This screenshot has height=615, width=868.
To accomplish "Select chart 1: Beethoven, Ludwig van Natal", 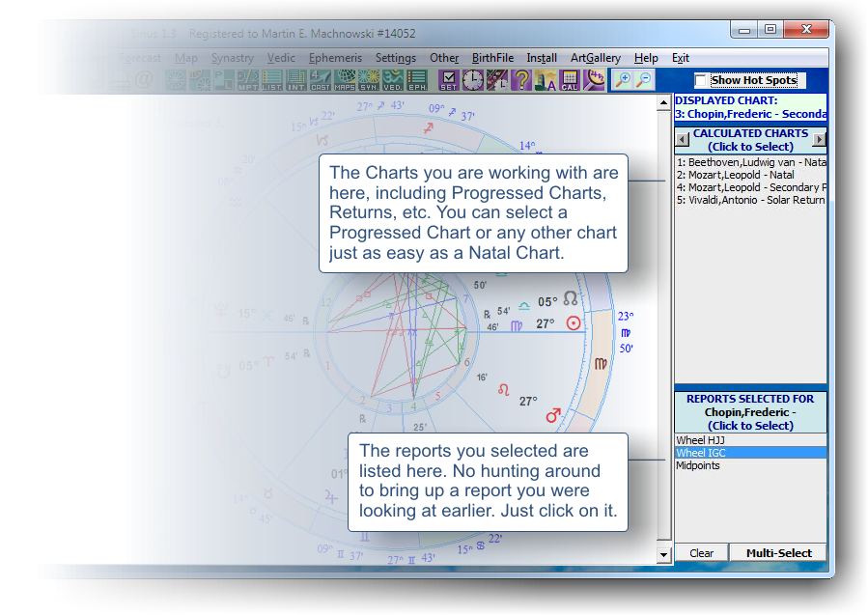I will coord(751,162).
